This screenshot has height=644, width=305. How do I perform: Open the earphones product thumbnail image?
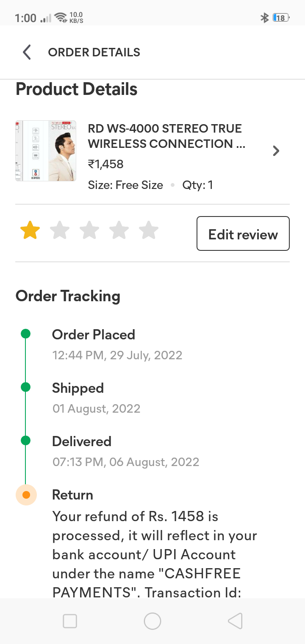click(x=46, y=151)
